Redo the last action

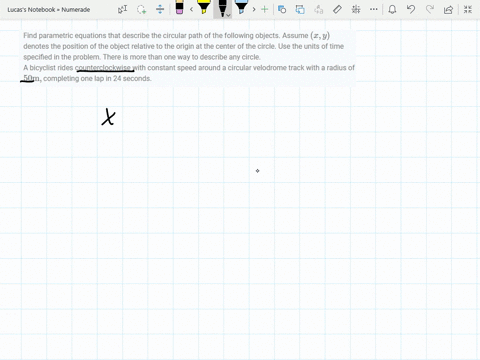pos(430,9)
